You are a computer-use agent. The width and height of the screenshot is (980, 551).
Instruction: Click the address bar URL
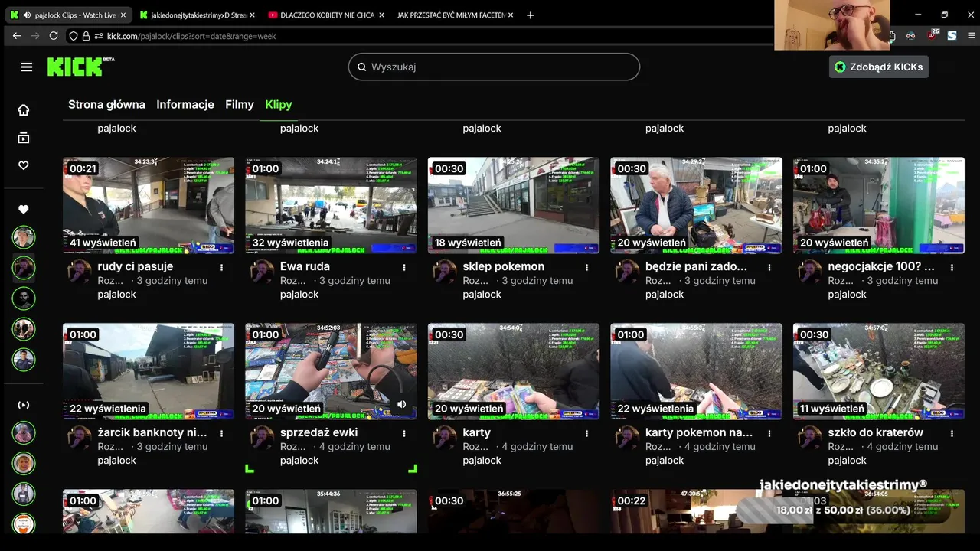point(191,36)
